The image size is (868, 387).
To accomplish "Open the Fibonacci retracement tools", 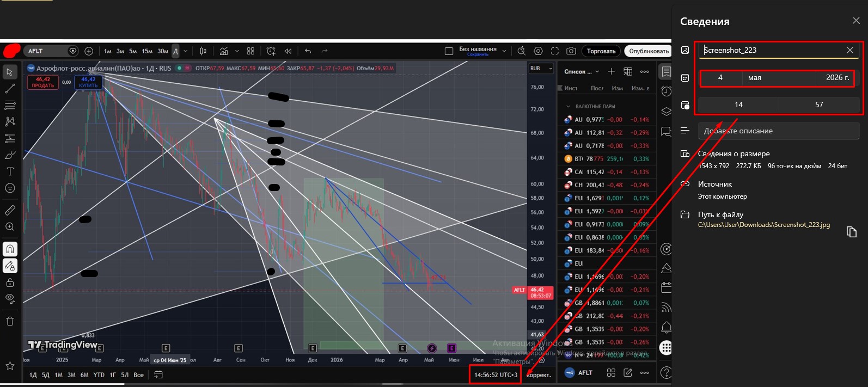I will pyautogui.click(x=10, y=105).
